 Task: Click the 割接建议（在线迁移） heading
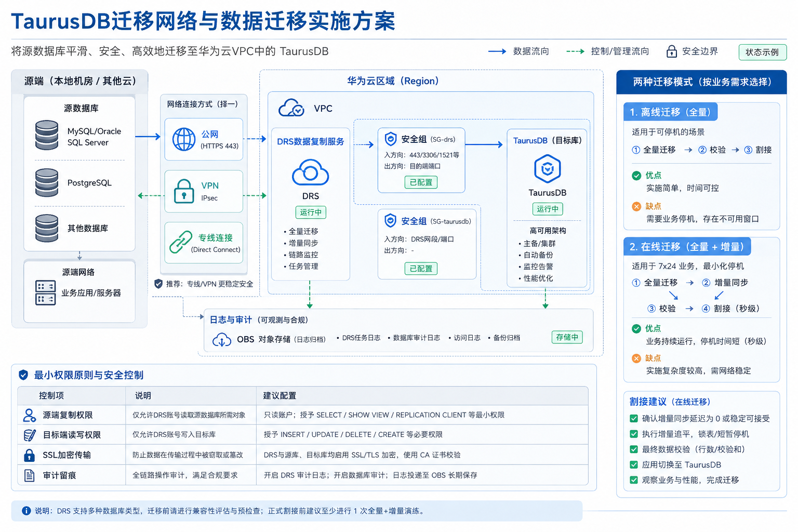(x=670, y=402)
